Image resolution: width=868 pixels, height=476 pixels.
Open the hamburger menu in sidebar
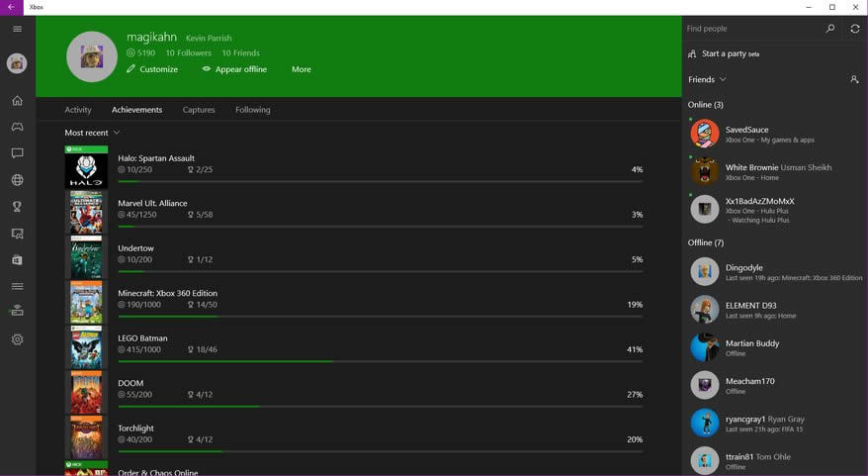pos(17,29)
